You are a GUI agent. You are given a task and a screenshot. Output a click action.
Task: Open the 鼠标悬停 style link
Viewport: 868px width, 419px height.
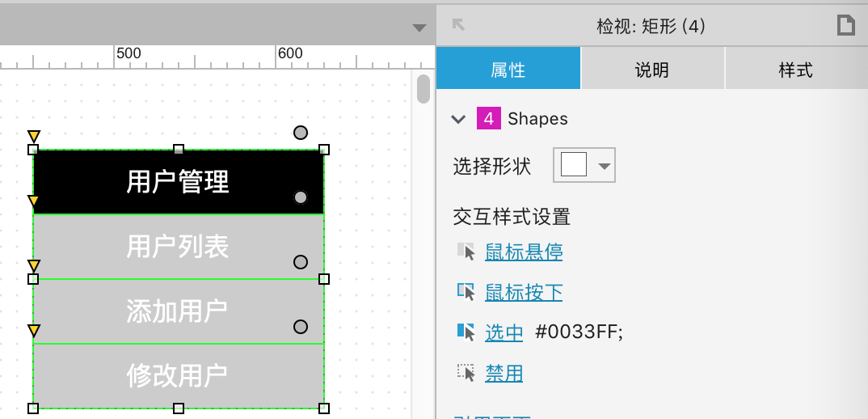point(524,252)
